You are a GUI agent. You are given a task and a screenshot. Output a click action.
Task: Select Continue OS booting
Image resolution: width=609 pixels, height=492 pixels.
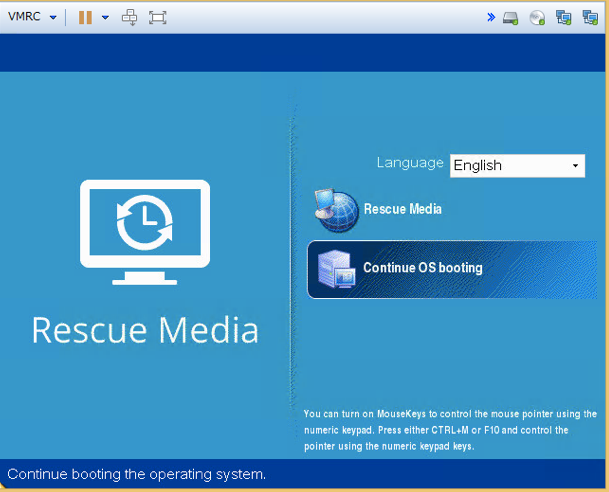click(422, 268)
